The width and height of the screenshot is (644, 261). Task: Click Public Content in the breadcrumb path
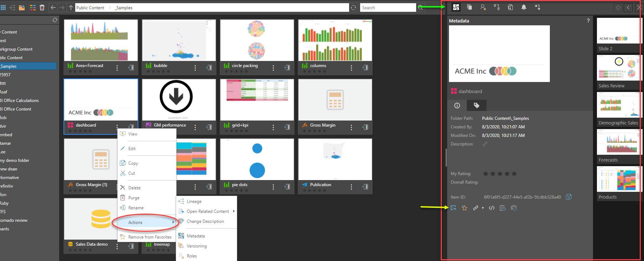click(x=90, y=7)
